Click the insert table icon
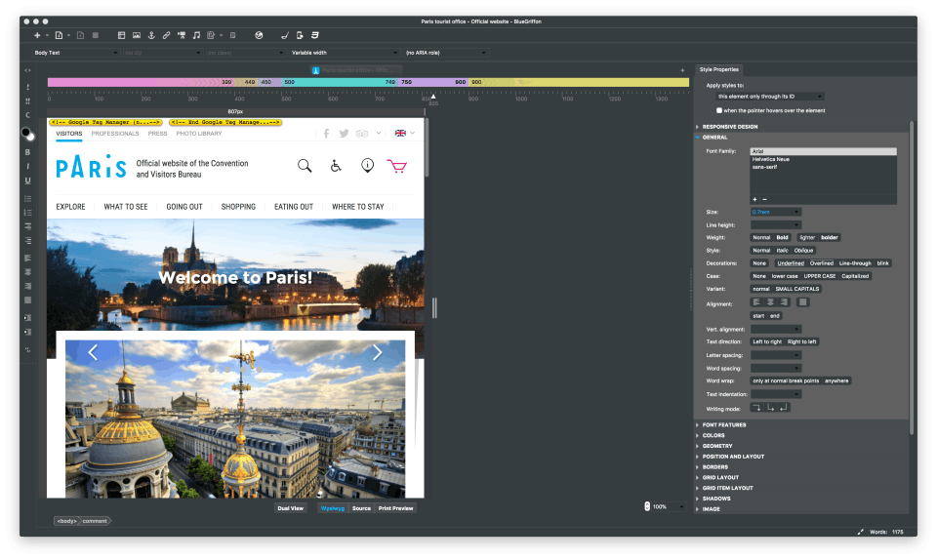The height and width of the screenshot is (560, 937). tap(121, 35)
